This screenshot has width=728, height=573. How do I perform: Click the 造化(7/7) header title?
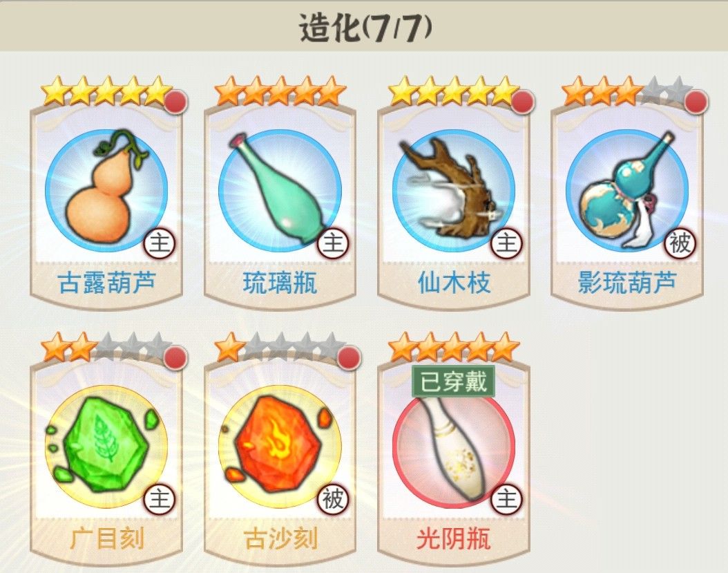[x=365, y=28]
